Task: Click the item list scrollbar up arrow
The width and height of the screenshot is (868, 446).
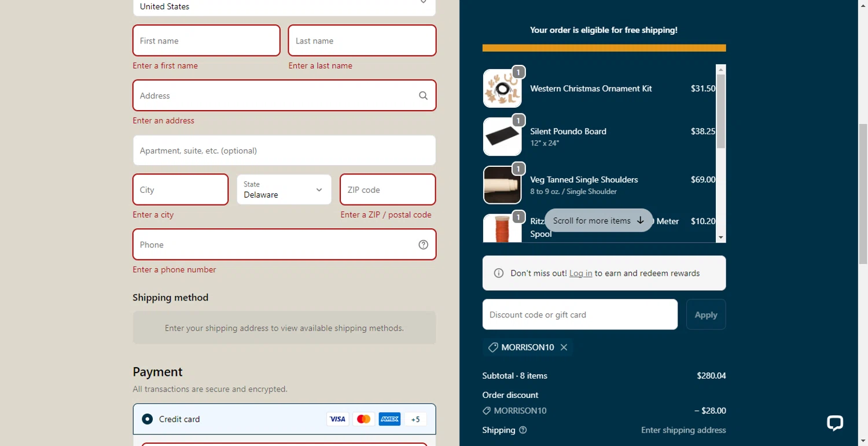Action: 720,69
